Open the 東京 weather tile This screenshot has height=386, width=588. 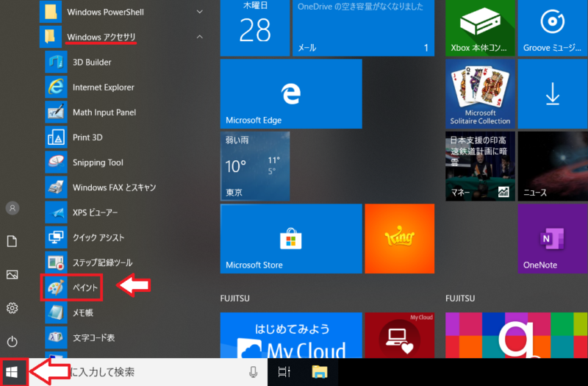(255, 166)
